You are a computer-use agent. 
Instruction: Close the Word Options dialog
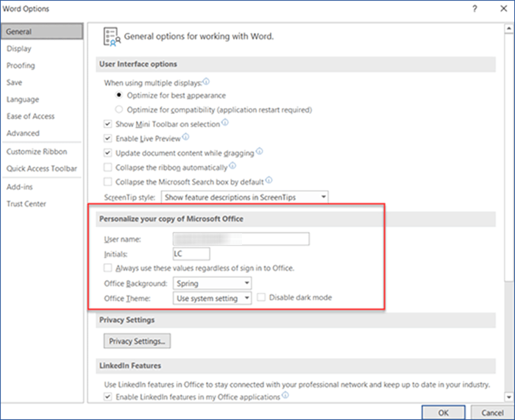(x=503, y=9)
